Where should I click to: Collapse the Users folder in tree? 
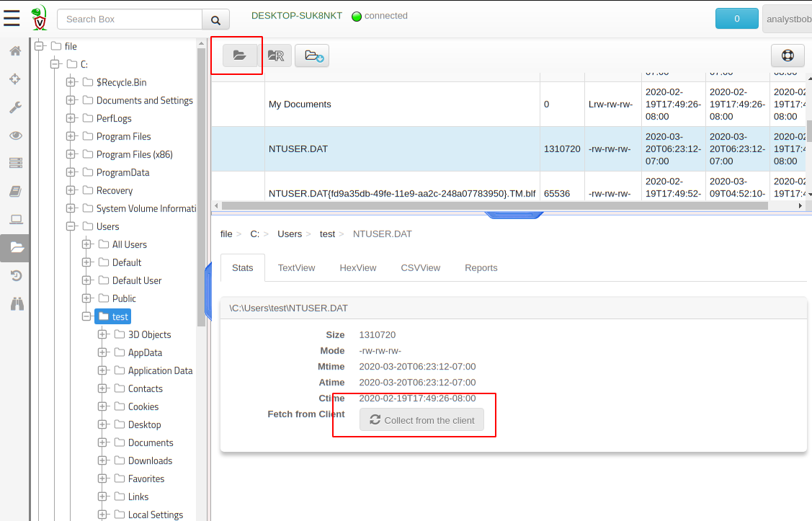[x=71, y=226]
